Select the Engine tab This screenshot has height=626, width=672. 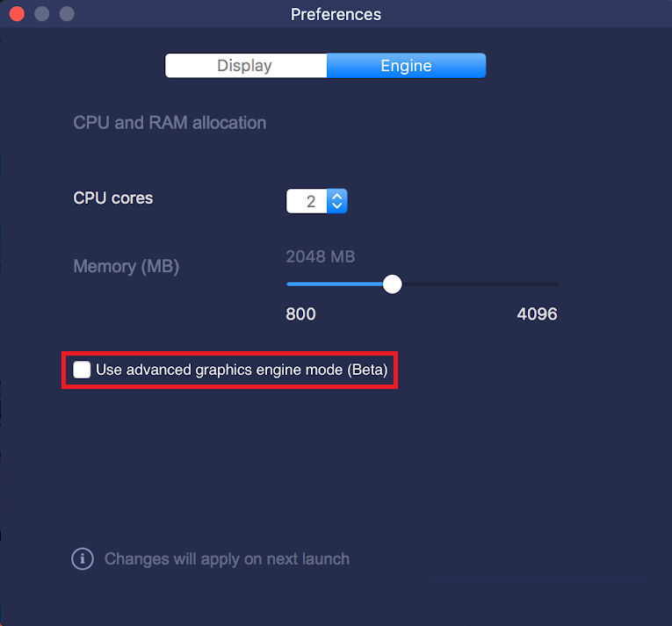[407, 66]
